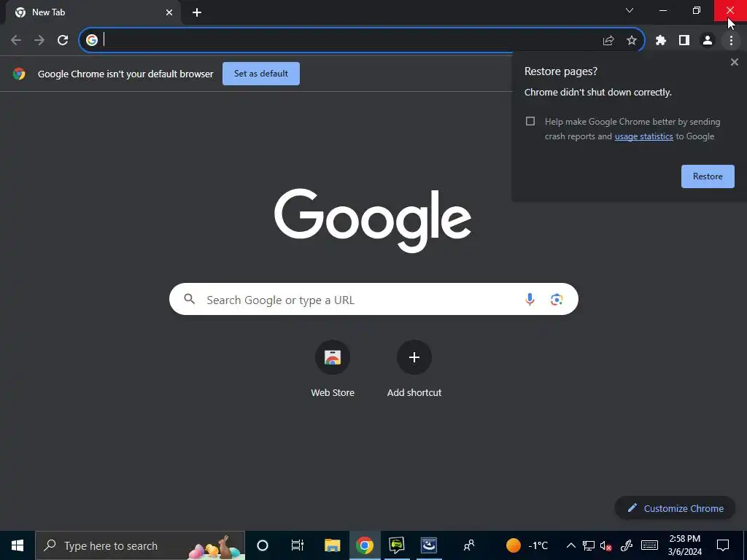Click the Google icon in the address bar
Screen dimensions: 747x560
click(x=92, y=40)
